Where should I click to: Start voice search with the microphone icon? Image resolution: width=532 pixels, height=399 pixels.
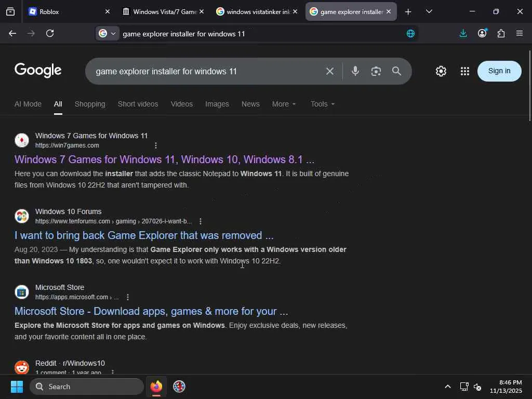(355, 71)
